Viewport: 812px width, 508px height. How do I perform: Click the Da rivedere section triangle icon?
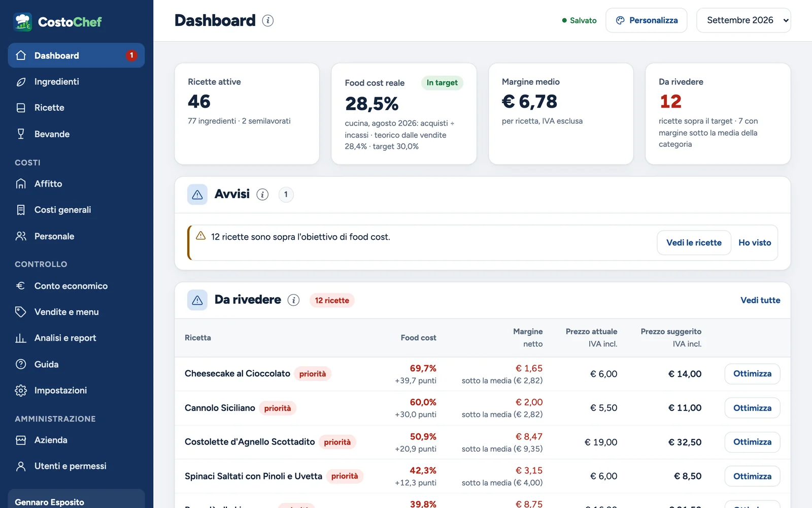coord(197,300)
